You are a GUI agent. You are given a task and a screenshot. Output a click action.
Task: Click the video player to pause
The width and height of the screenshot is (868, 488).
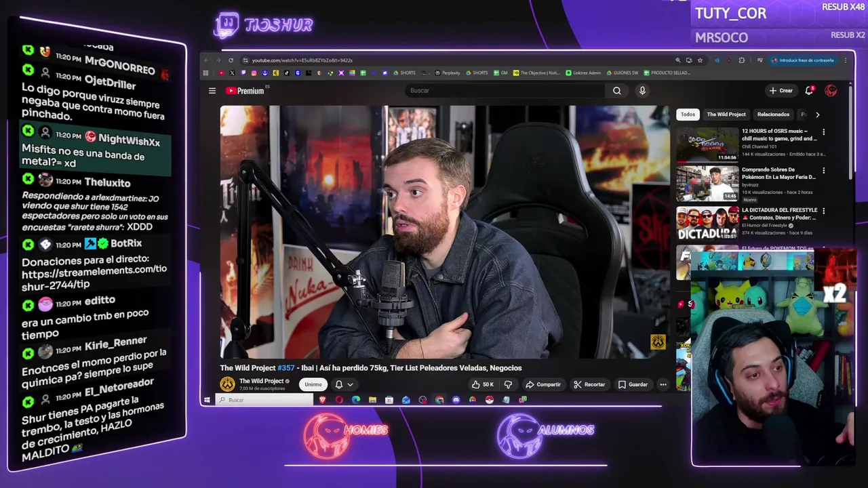click(x=445, y=232)
